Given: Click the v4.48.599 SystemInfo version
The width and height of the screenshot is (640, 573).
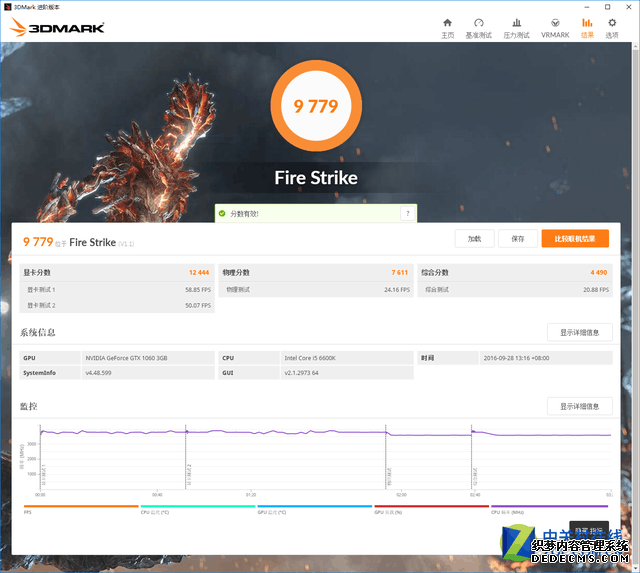Looking at the screenshot, I should (98, 373).
